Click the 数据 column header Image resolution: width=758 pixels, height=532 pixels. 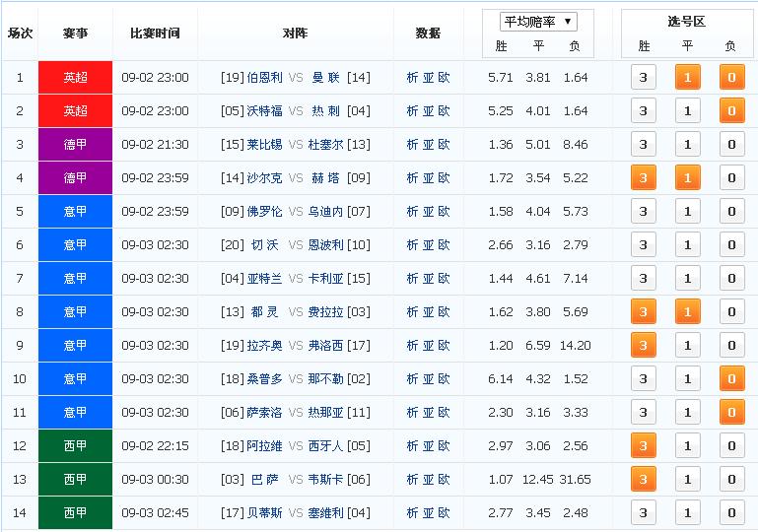[429, 33]
